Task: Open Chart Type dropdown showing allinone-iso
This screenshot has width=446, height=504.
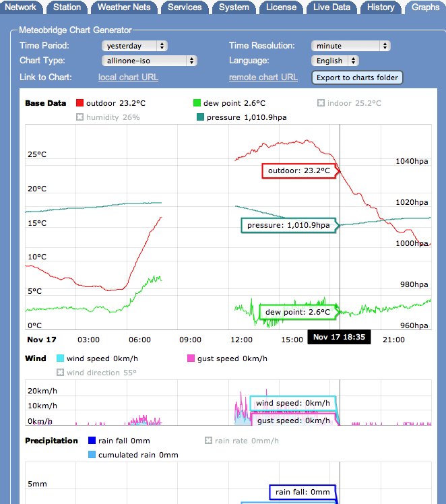Action: (x=150, y=61)
